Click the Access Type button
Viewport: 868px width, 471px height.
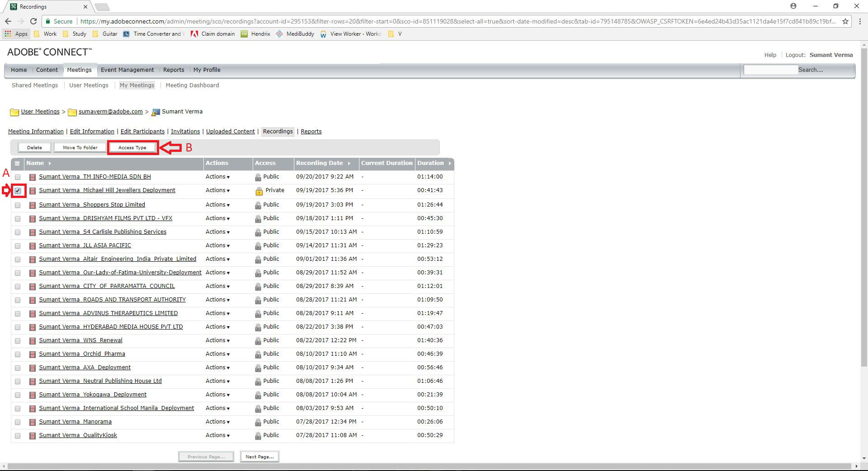coord(132,148)
